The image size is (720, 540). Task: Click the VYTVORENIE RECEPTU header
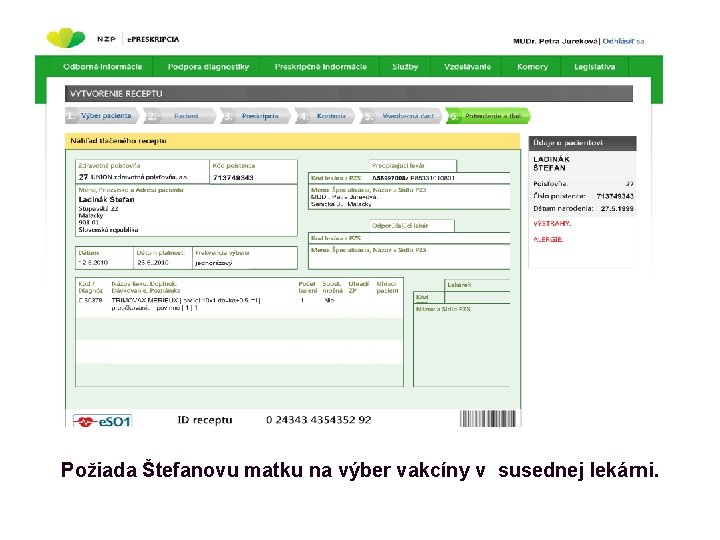pyautogui.click(x=349, y=94)
